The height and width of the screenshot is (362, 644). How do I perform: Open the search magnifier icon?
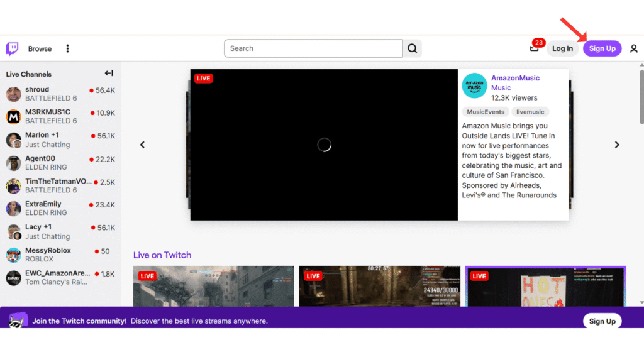click(x=411, y=48)
